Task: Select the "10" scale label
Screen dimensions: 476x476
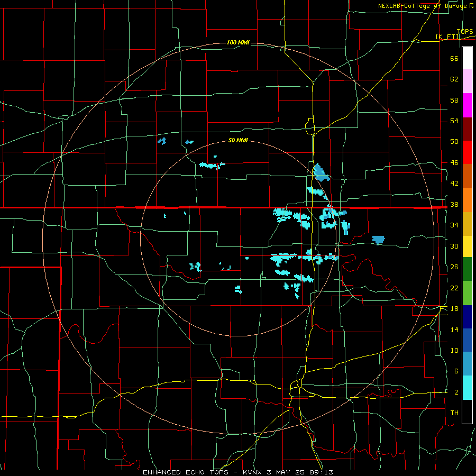Action: pos(454,350)
